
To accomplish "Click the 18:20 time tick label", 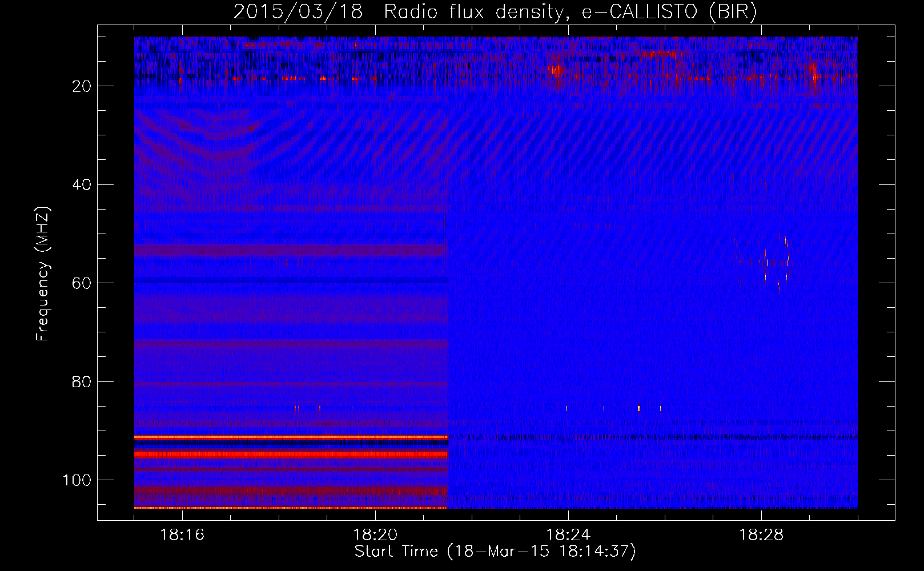I will tap(375, 535).
